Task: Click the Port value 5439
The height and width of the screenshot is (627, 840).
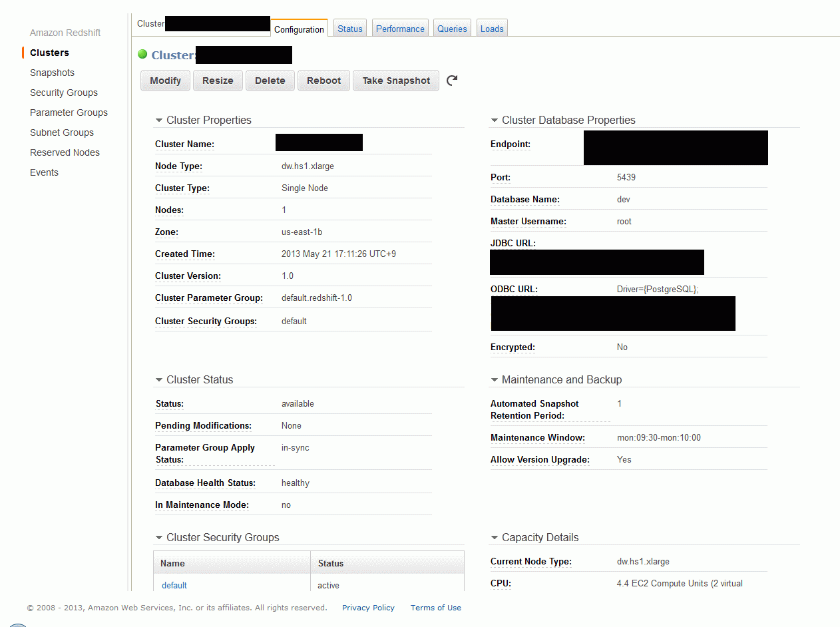Action: [x=626, y=178]
